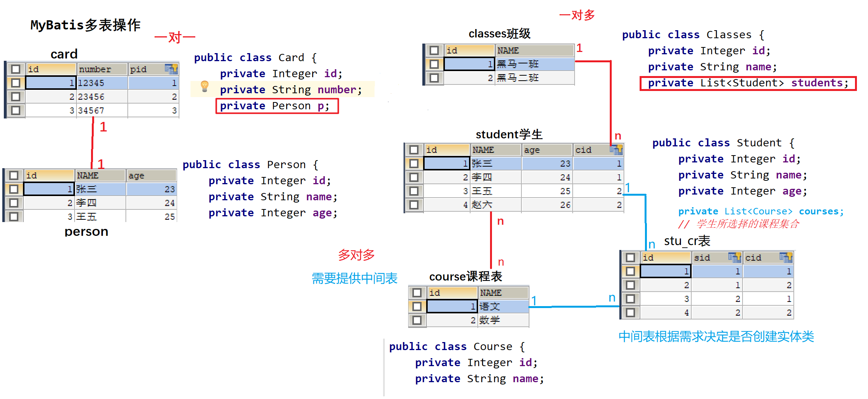
Task: Click the NAME column header in the student table
Action: (x=496, y=150)
